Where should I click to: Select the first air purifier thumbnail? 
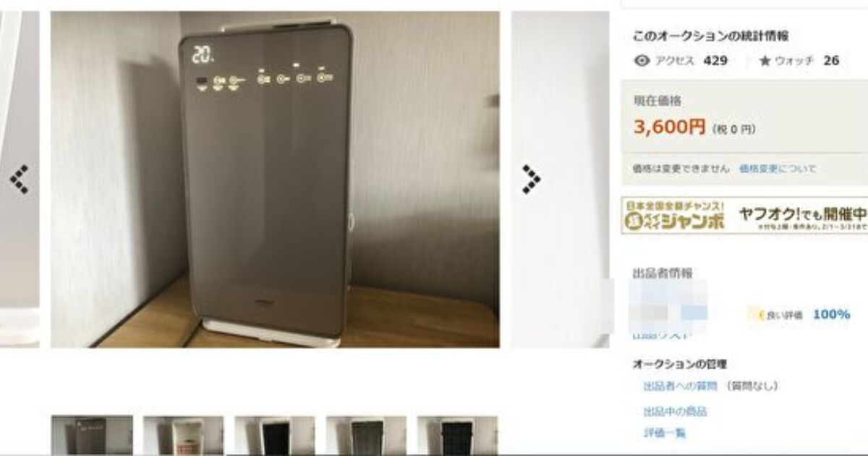point(92,435)
